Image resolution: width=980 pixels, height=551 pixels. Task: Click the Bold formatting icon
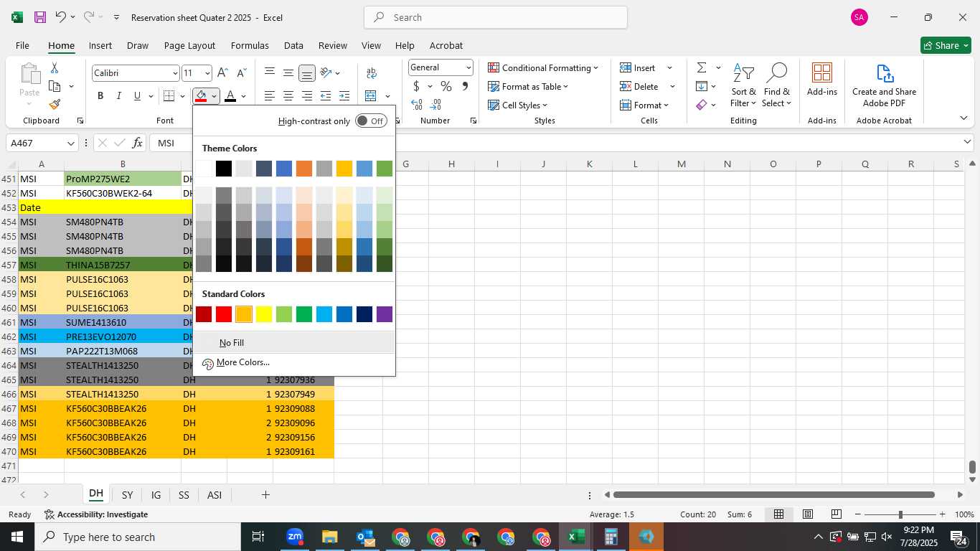[100, 96]
